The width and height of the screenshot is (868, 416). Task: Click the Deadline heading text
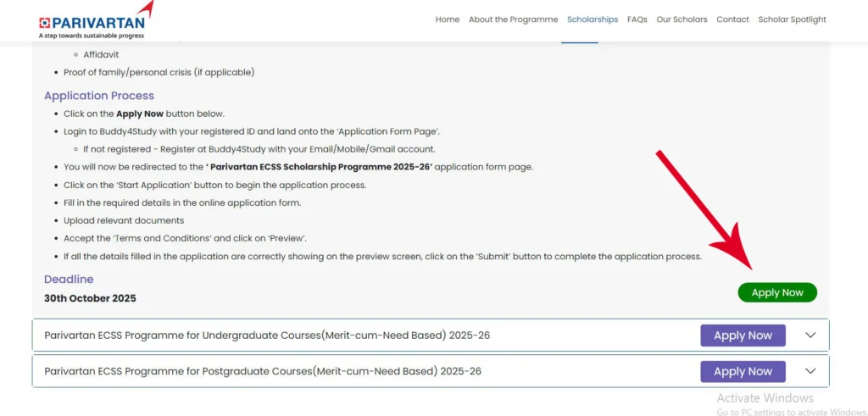click(x=69, y=280)
